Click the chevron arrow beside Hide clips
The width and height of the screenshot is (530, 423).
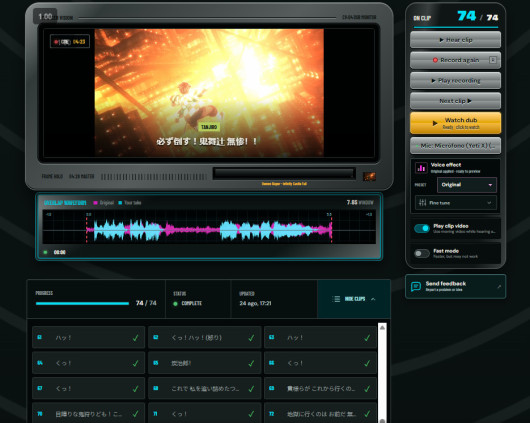(373, 299)
